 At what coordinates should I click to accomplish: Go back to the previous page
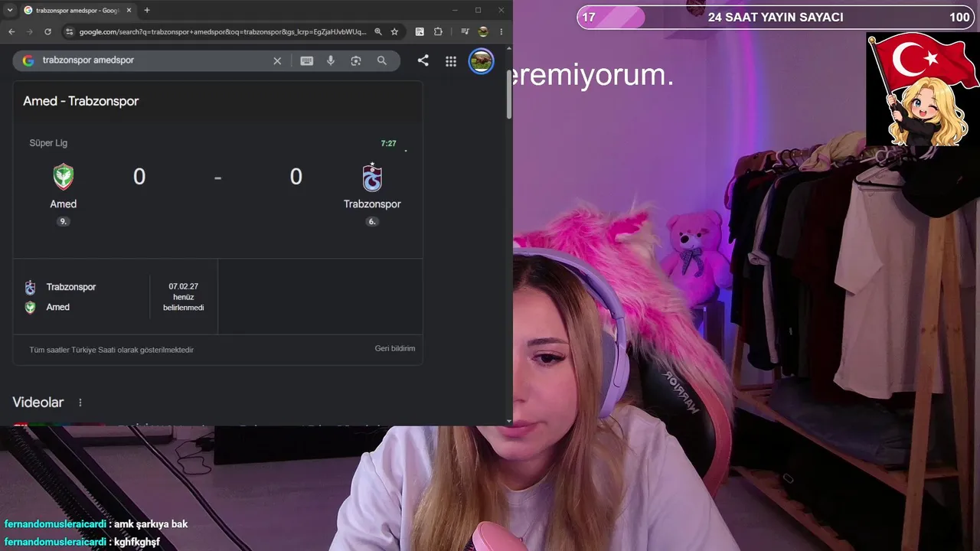coord(11,31)
